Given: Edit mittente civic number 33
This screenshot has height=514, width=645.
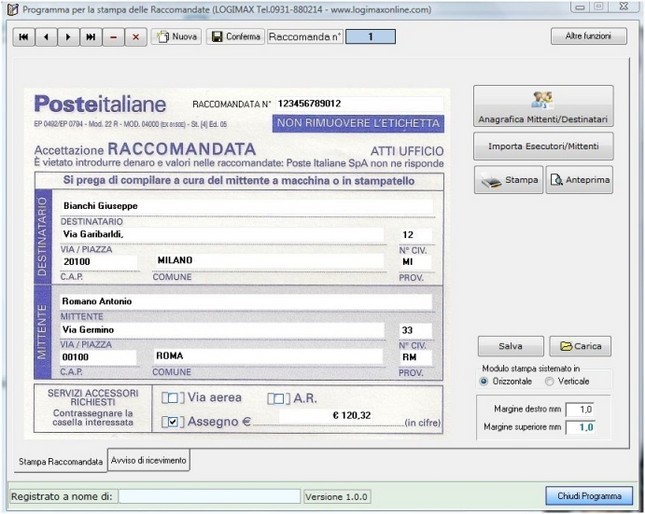Looking at the screenshot, I should point(415,330).
